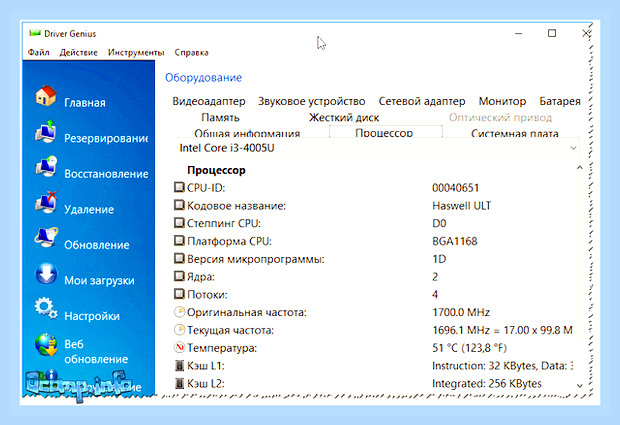Switch to the Монитор tab
The width and height of the screenshot is (620, 425).
[x=502, y=102]
